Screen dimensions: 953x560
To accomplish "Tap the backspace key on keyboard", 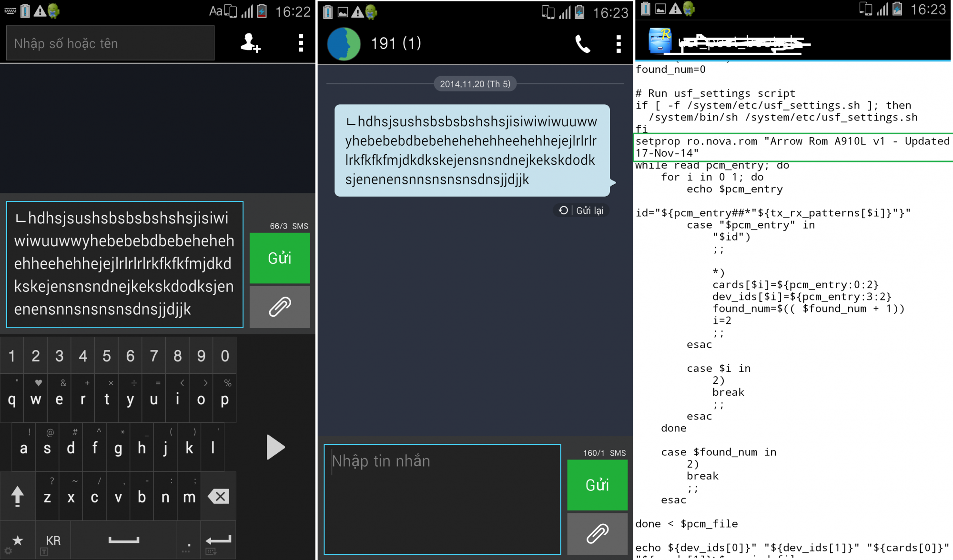I will tap(219, 496).
